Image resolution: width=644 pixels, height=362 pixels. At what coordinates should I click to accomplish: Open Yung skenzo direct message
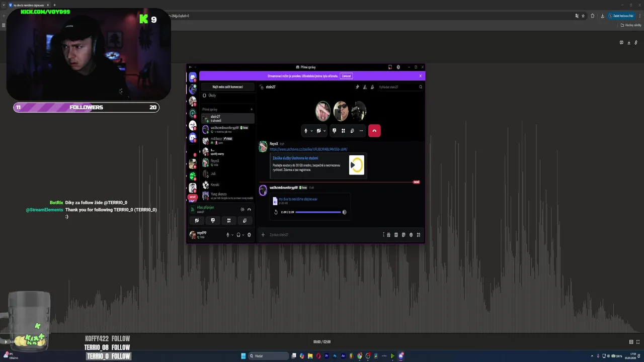click(227, 196)
